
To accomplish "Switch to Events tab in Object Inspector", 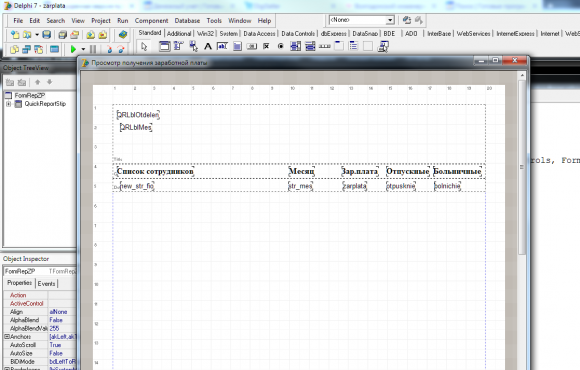I will (46, 284).
